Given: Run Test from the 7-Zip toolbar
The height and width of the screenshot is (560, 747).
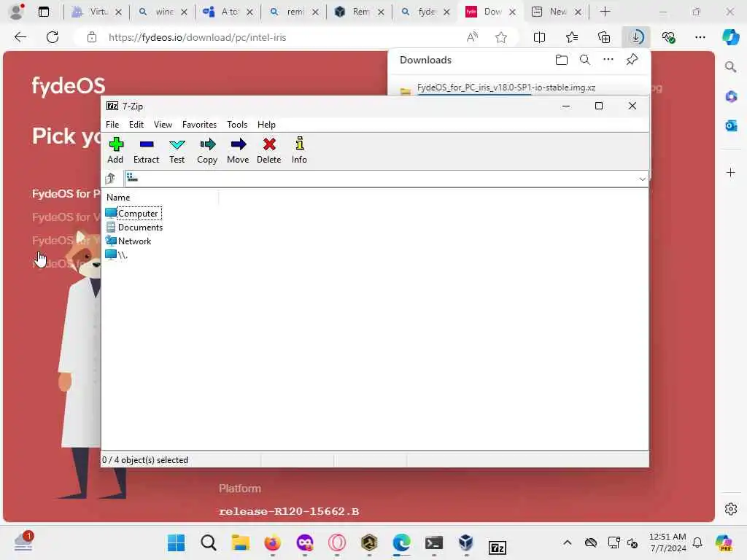Looking at the screenshot, I should pyautogui.click(x=177, y=150).
